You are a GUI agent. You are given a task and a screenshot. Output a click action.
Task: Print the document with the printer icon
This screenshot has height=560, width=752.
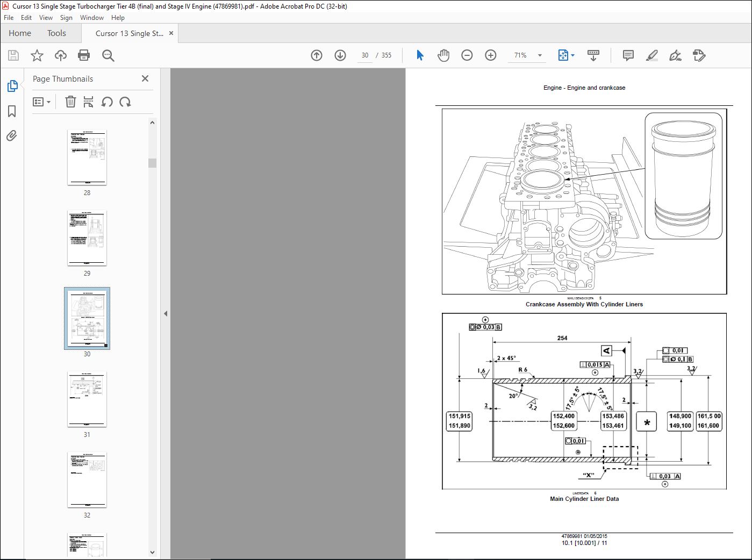[84, 55]
